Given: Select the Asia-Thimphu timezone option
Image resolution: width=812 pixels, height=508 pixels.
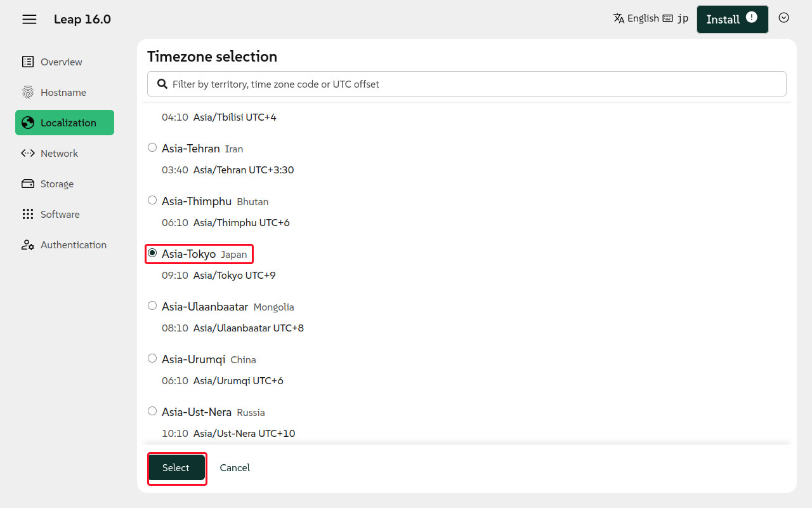Looking at the screenshot, I should 152,200.
